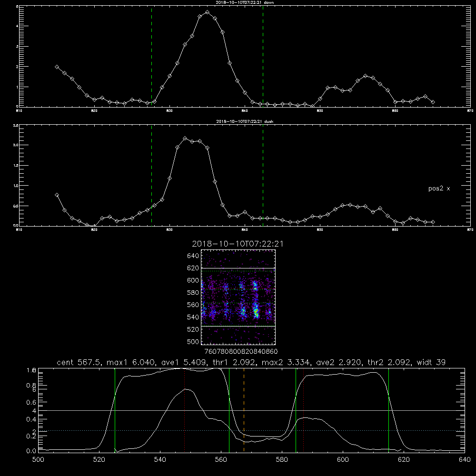The width and height of the screenshot is (476, 476).
Task: Click the green vertical line near 563 in bottom plot
Action: click(229, 410)
